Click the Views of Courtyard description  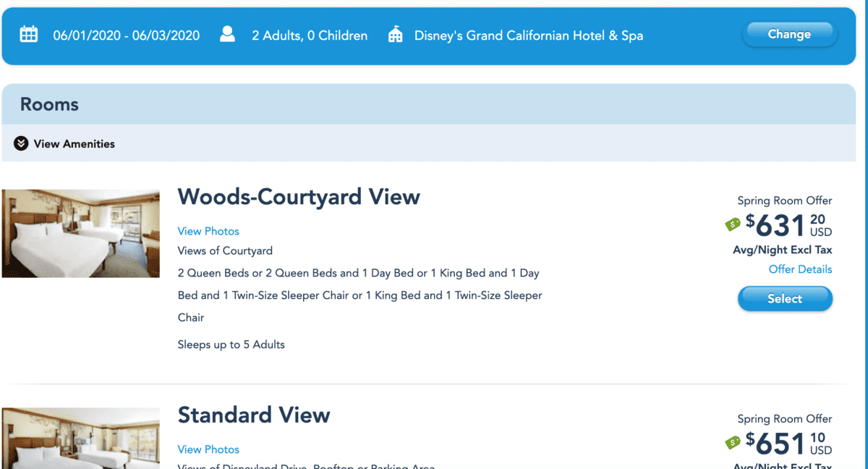click(225, 250)
